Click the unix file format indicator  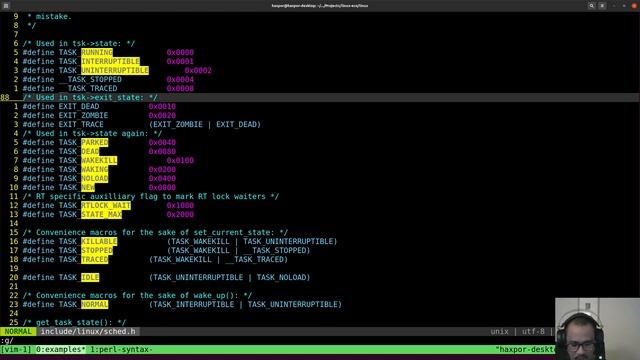pos(500,331)
